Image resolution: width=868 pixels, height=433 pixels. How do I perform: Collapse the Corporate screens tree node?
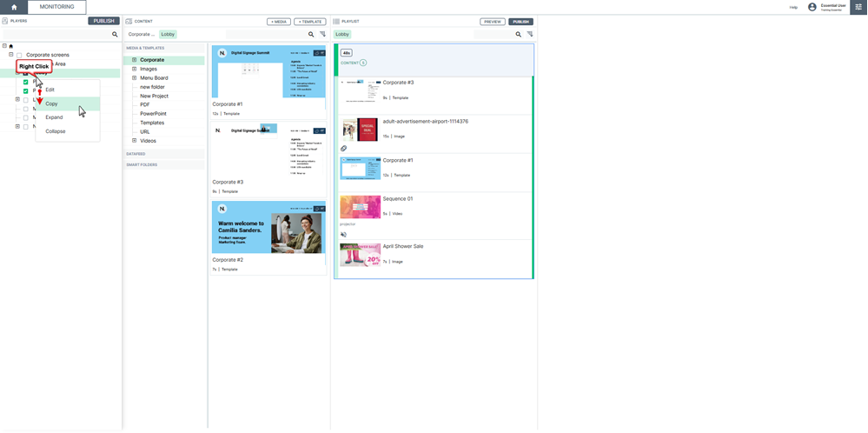[11, 55]
